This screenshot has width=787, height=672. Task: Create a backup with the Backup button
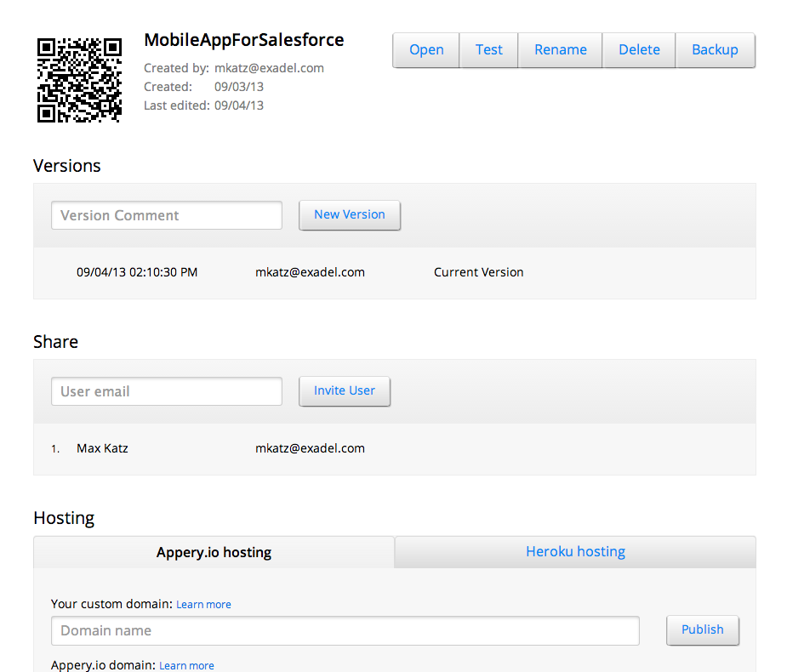716,50
